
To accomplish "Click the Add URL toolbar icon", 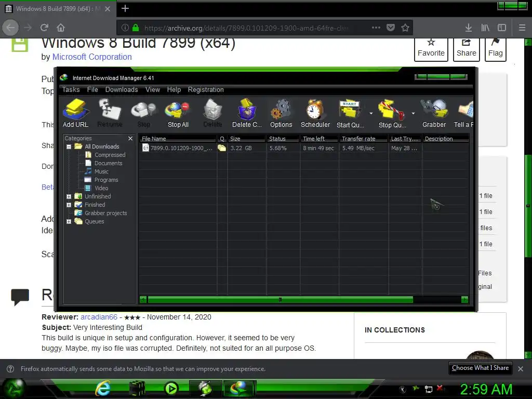I will click(75, 113).
